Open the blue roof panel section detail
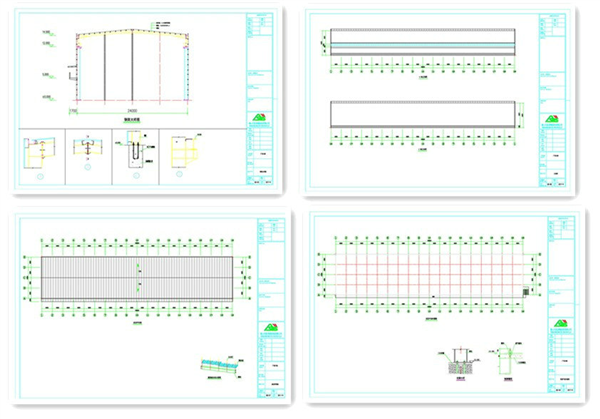The width and height of the screenshot is (600, 419). [x=219, y=365]
